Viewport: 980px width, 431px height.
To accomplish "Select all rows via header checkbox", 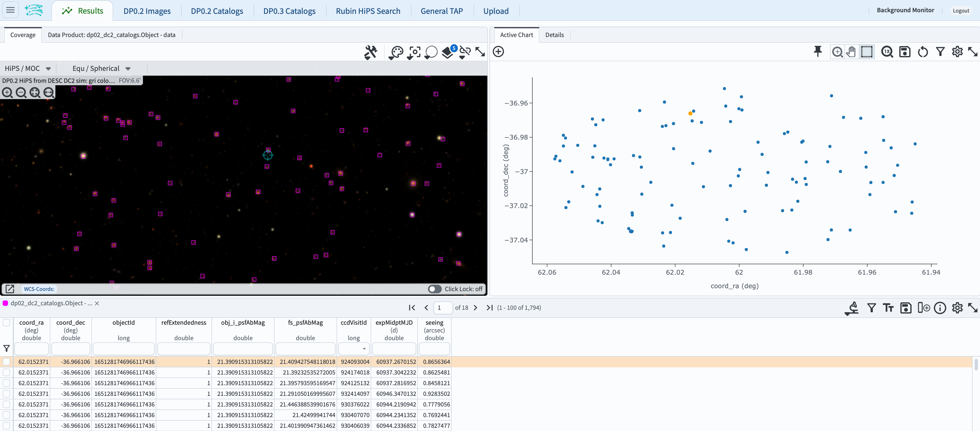I will (6, 323).
